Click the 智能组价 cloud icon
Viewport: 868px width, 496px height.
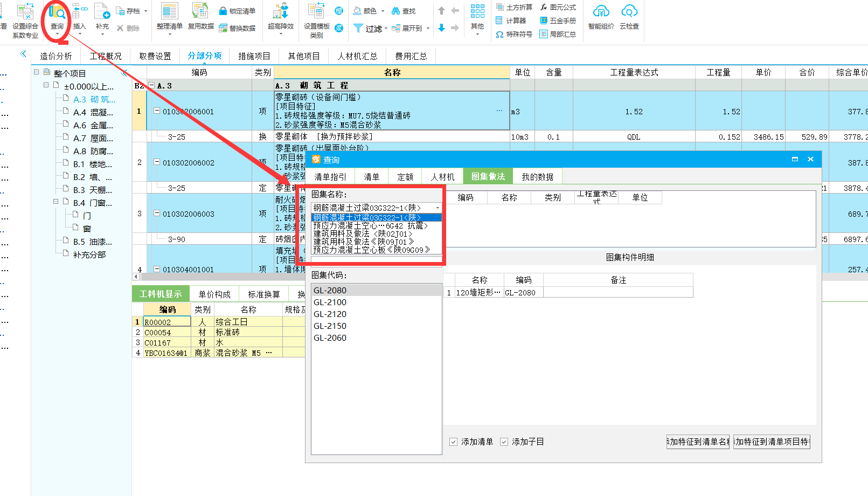click(601, 11)
